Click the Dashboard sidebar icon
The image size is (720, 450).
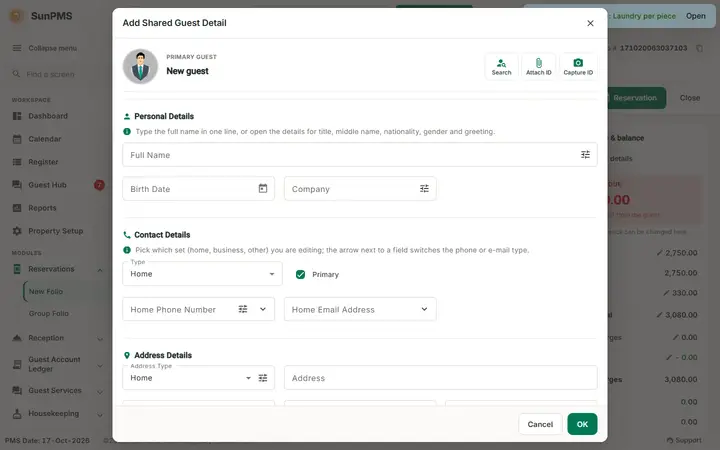(17, 116)
